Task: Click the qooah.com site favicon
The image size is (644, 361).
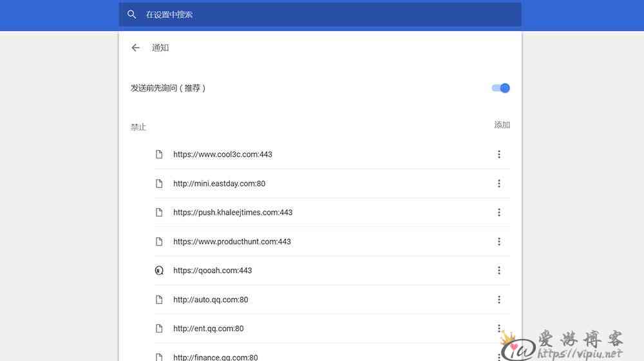Action: [159, 271]
